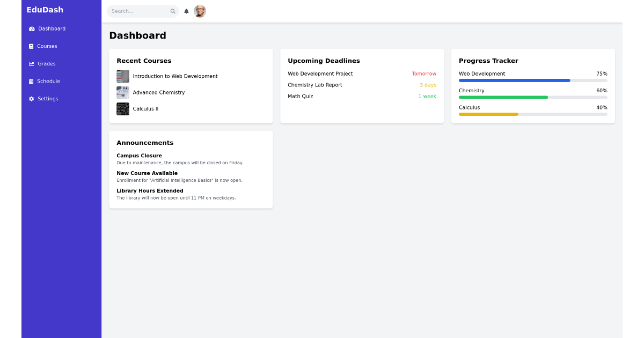Viewport: 644px width, 338px height.
Task: Open Schedule using the calendar icon
Action: pos(31,81)
